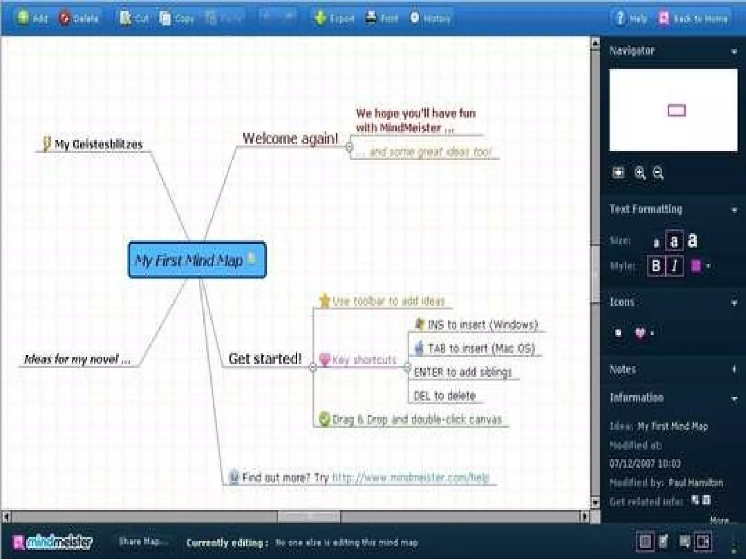
Task: Open the magenta text color swatch
Action: click(696, 266)
